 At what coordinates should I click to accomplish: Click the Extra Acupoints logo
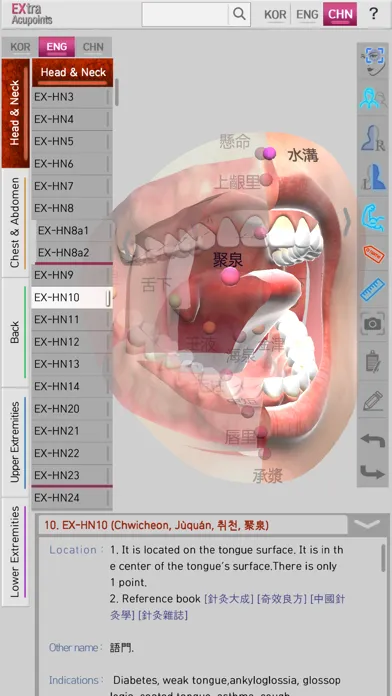click(x=31, y=14)
